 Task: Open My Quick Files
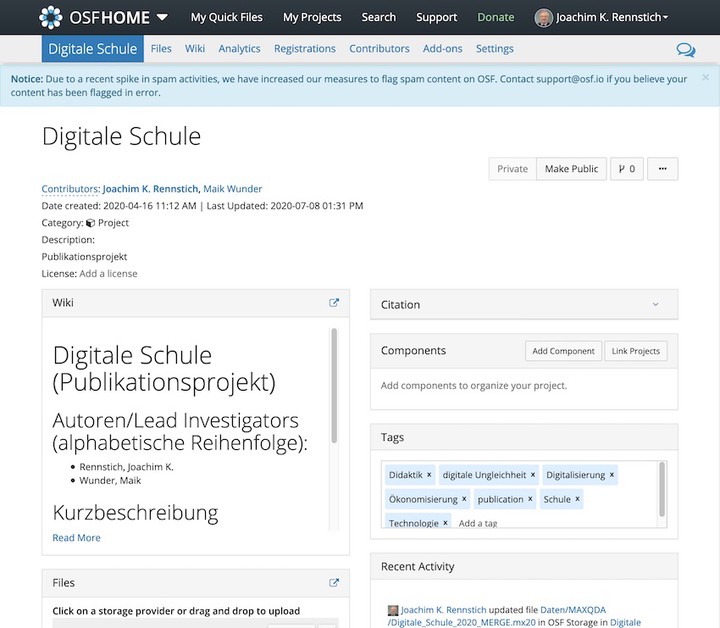tap(226, 17)
